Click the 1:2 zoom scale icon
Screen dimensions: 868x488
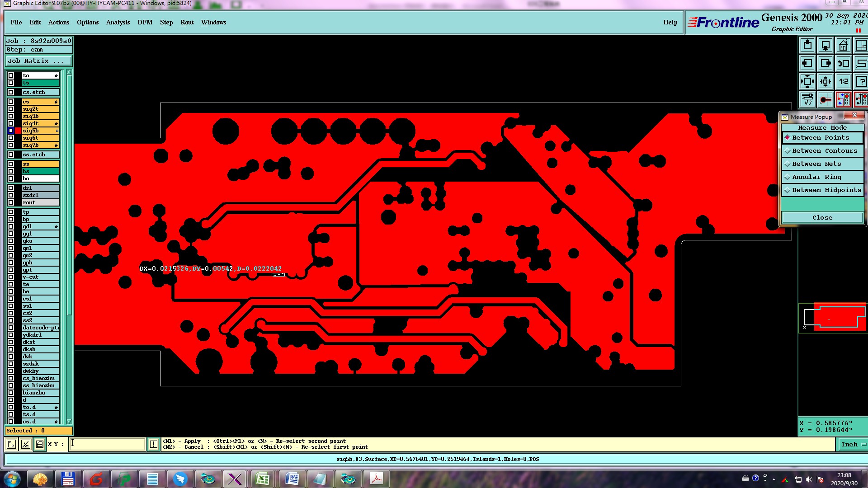click(843, 81)
